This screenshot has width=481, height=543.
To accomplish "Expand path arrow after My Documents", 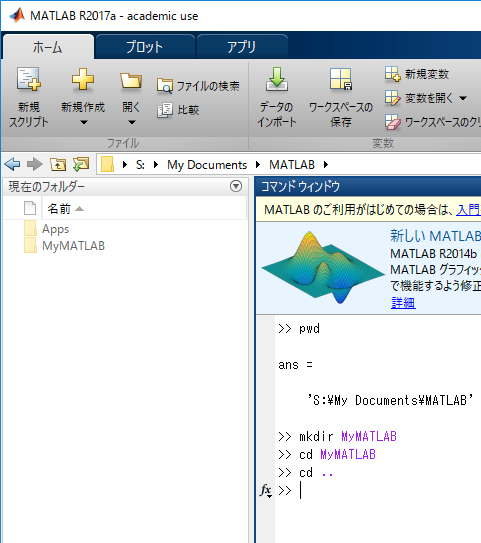I will [x=258, y=164].
